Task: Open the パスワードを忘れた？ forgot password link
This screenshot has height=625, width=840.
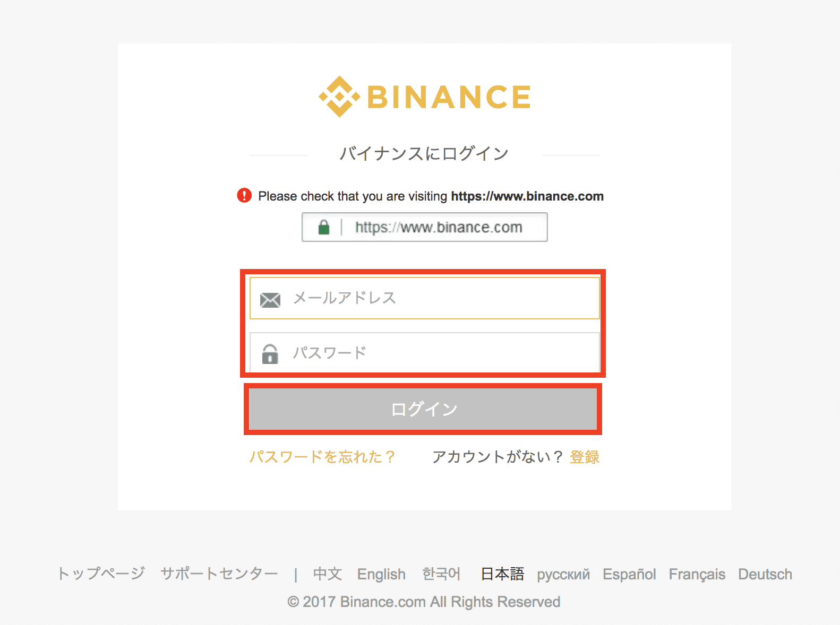Action: coord(322,457)
